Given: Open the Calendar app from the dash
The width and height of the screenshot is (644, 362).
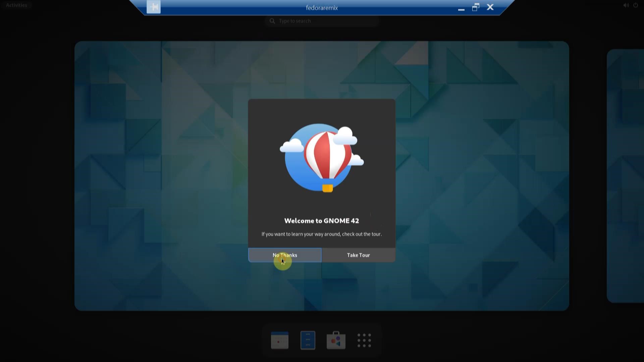Looking at the screenshot, I should click(279, 340).
